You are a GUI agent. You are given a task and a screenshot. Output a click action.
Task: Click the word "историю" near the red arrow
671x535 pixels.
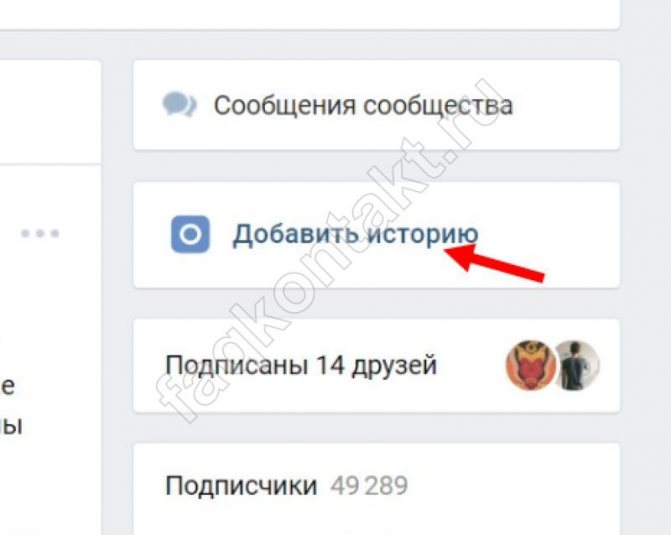(x=423, y=234)
